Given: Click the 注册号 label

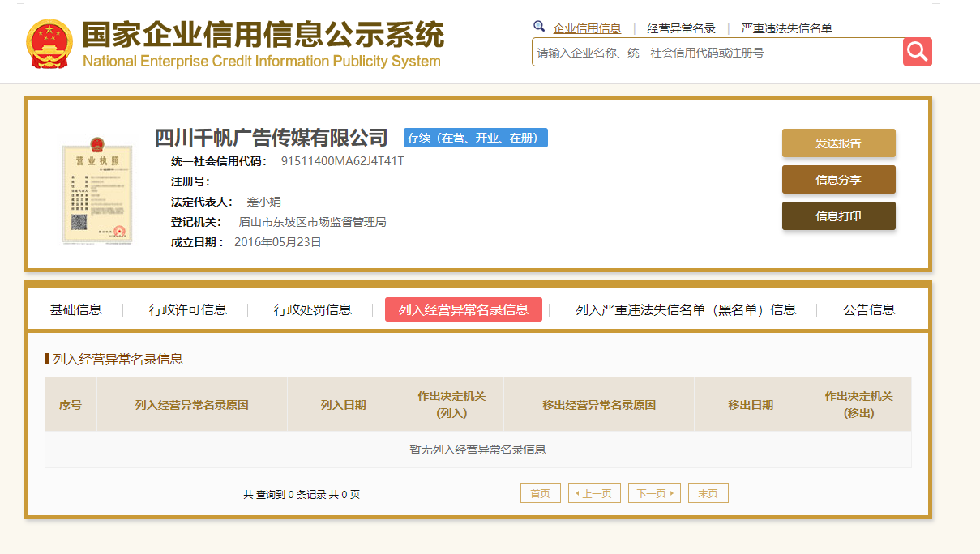Looking at the screenshot, I should [x=191, y=181].
